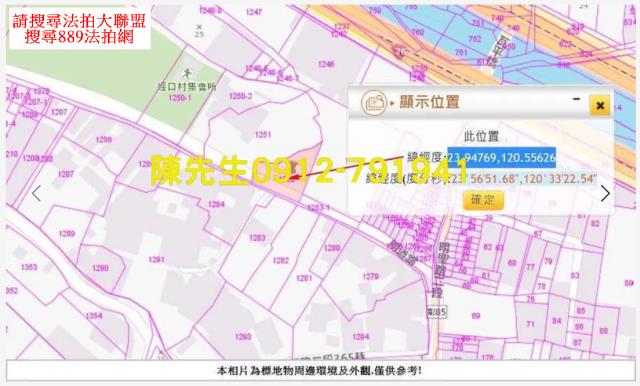Click parcel number 1291
This screenshot has width=640, height=386.
pyautogui.click(x=156, y=260)
